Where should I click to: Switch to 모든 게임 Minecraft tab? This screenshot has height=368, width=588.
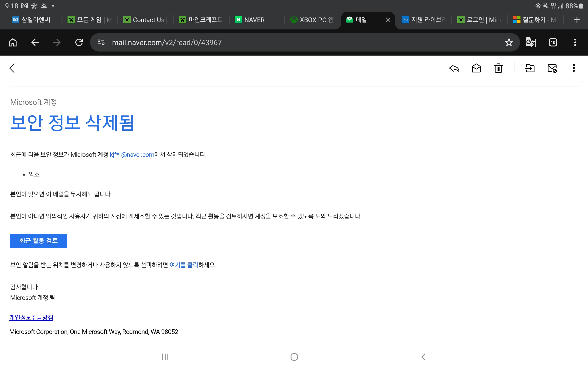89,20
